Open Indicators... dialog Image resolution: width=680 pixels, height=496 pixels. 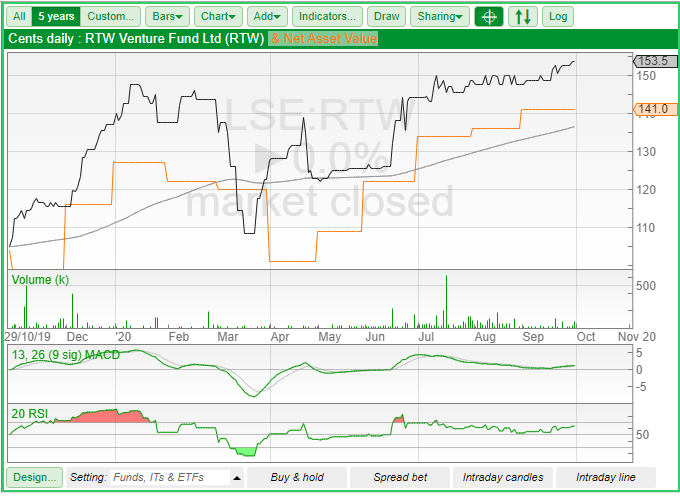327,16
